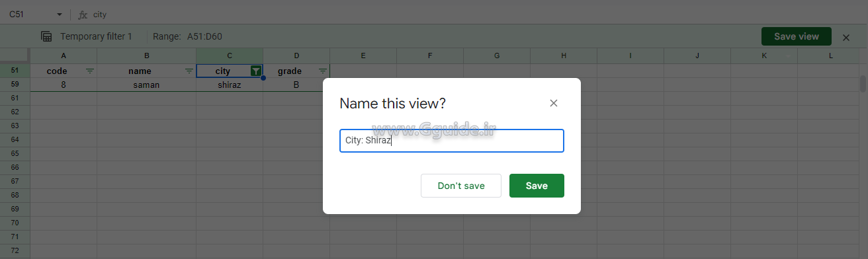Image resolution: width=868 pixels, height=259 pixels.
Task: Click the code header cell text
Action: pyautogui.click(x=57, y=71)
